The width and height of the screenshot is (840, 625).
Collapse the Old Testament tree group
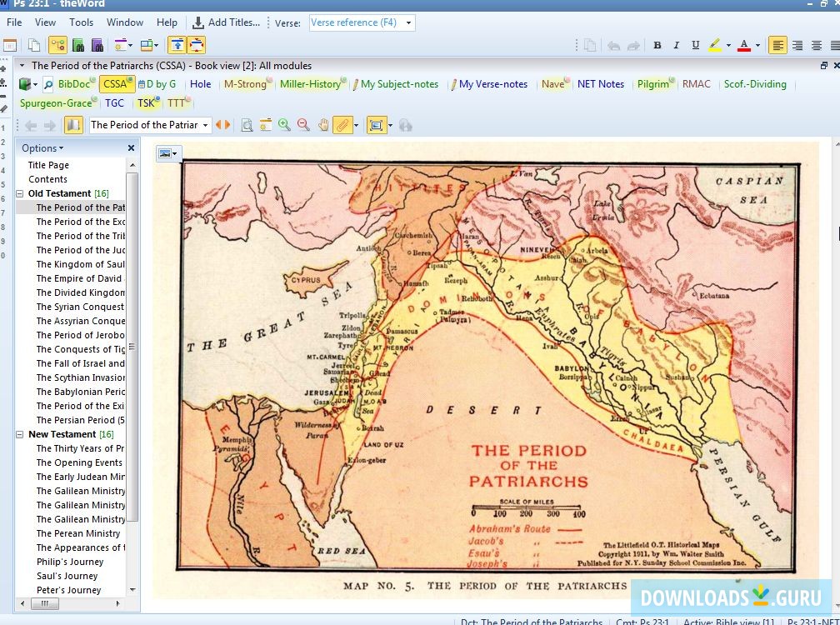(x=20, y=193)
